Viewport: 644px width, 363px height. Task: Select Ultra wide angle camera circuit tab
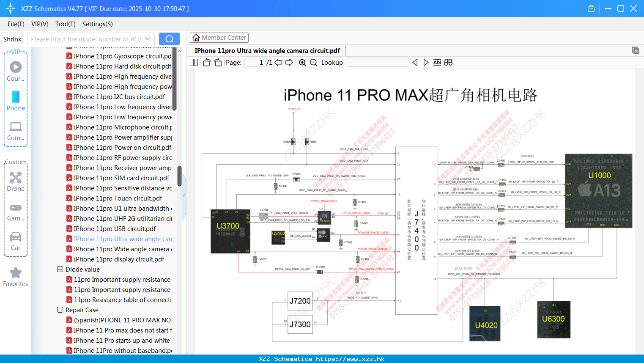[267, 50]
